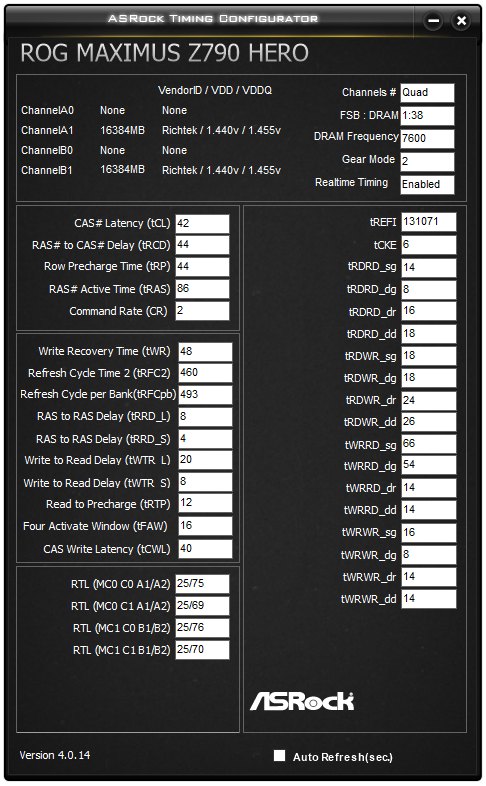Click the ChannelA1 Richtek voltage text

coord(221,130)
